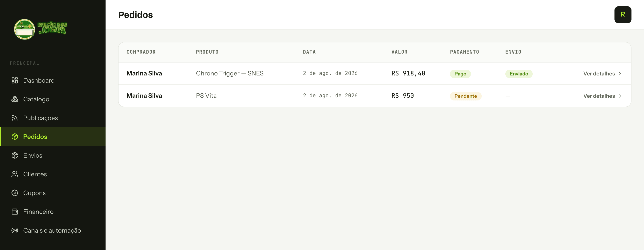The image size is (644, 250).
Task: Open the Envios box icon
Action: (x=15, y=155)
